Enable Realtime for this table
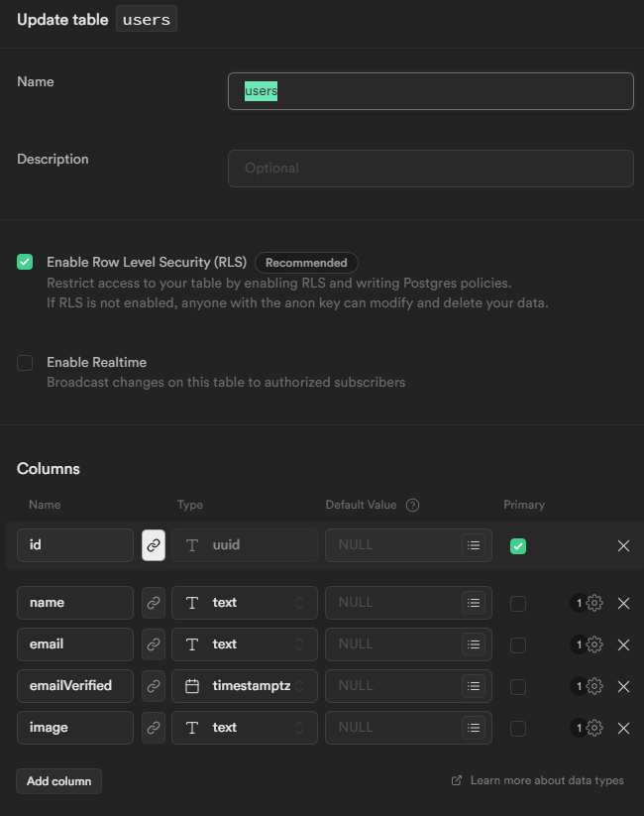This screenshot has height=816, width=644. [25, 363]
